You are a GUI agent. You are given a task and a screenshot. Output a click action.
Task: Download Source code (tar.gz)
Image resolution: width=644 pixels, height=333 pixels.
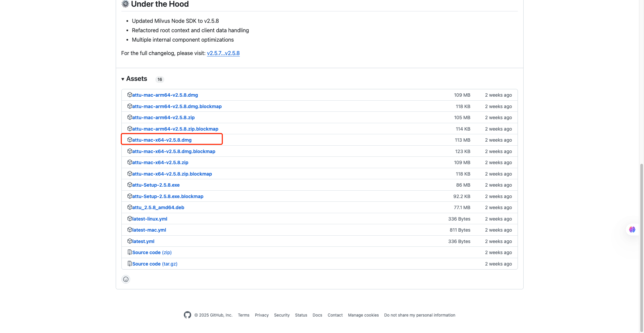(x=155, y=264)
